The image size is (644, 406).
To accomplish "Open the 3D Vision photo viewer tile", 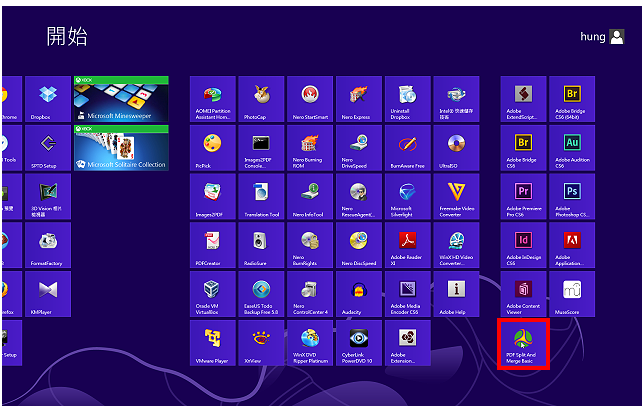I will (x=48, y=197).
